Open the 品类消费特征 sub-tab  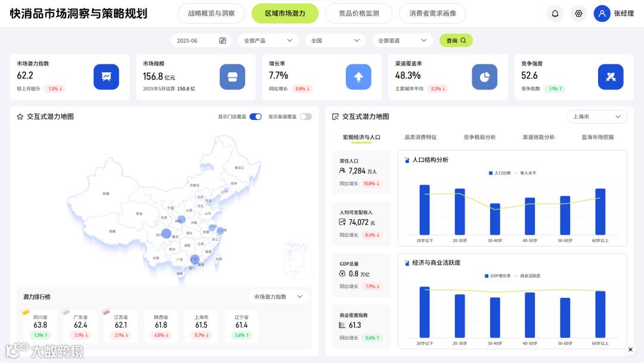[420, 137]
